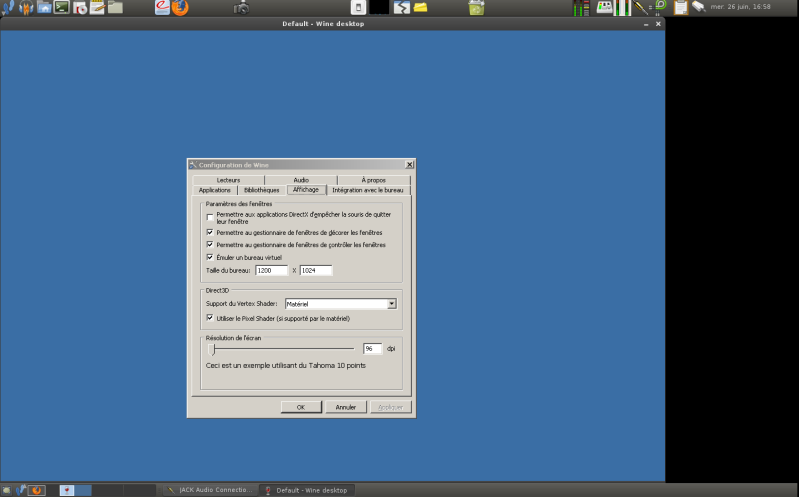Open the disc recorder launcher icon
The height and width of the screenshot is (497, 799).
tap(79, 7)
